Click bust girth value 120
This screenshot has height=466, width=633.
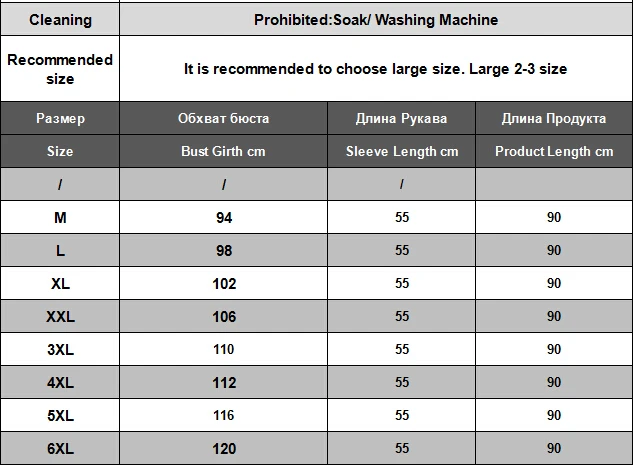coord(224,448)
